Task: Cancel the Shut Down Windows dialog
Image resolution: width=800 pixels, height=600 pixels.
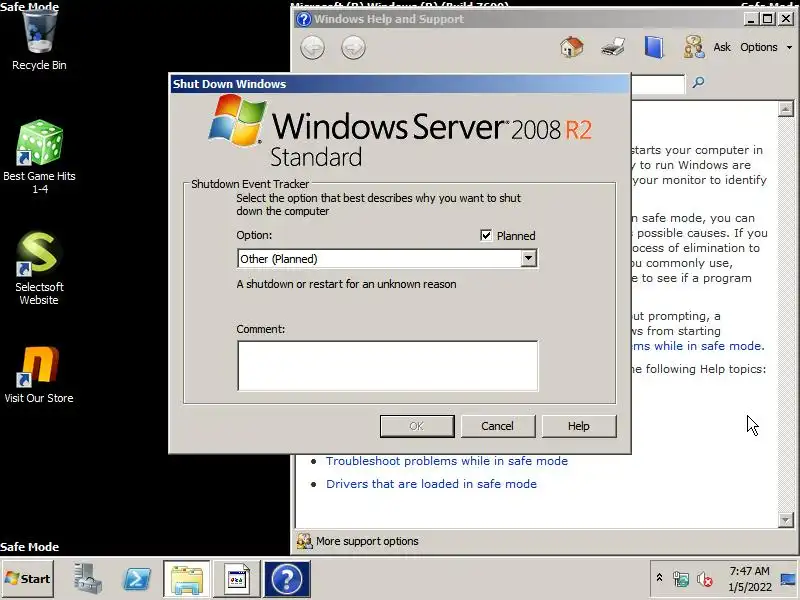Action: click(498, 426)
